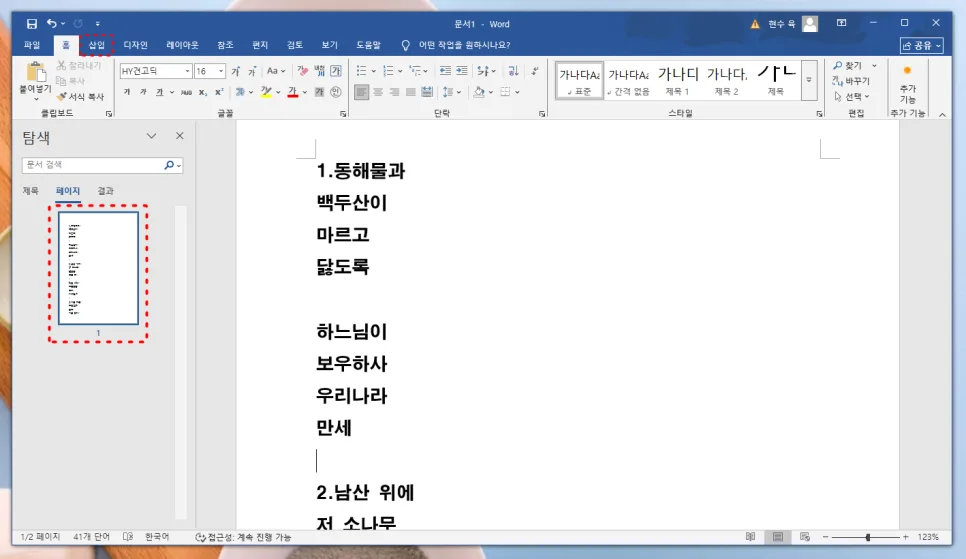Image resolution: width=966 pixels, height=559 pixels.
Task: Toggle character shading (gray 가)
Action: click(319, 92)
